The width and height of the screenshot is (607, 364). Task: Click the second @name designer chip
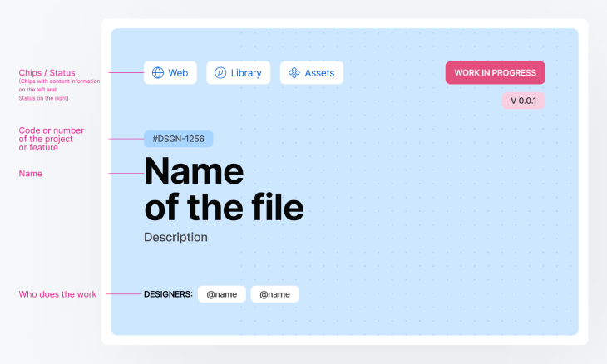[x=275, y=294]
